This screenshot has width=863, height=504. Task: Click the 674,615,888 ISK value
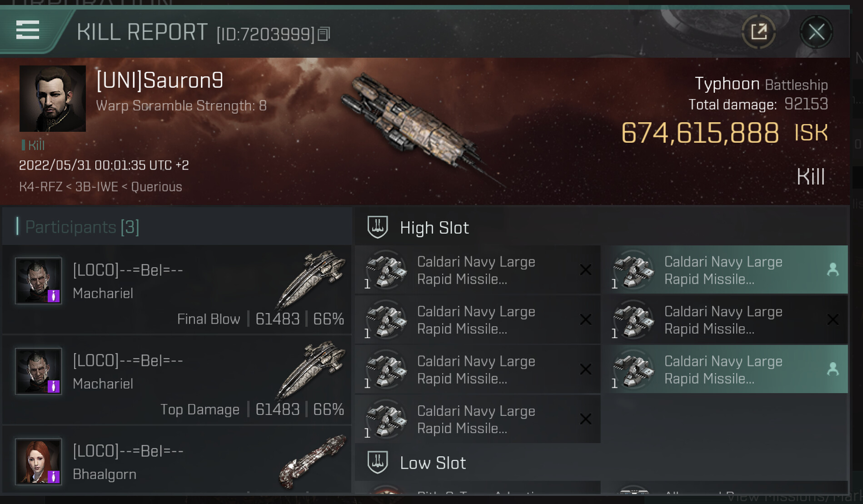tap(700, 133)
